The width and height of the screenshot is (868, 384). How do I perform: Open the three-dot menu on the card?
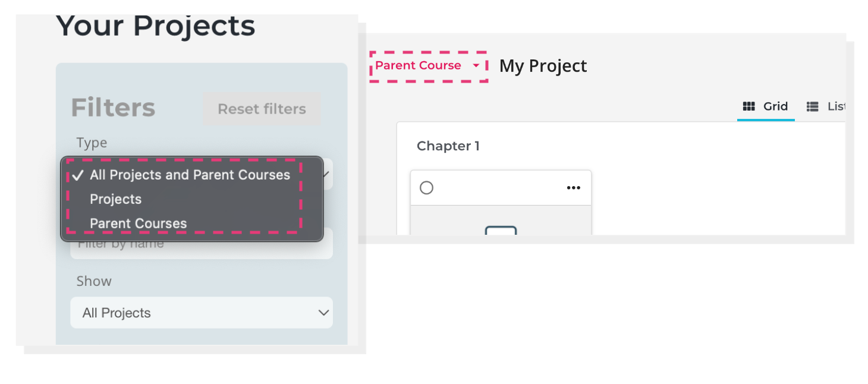click(573, 188)
